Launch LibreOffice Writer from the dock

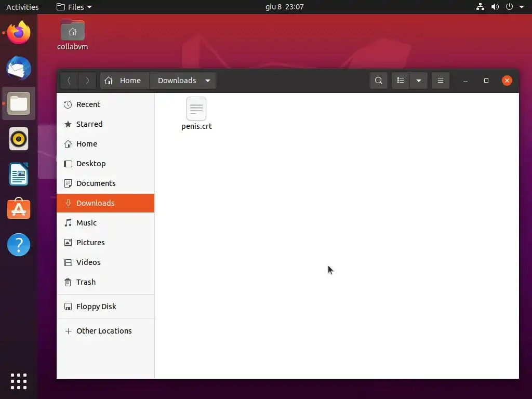(19, 174)
